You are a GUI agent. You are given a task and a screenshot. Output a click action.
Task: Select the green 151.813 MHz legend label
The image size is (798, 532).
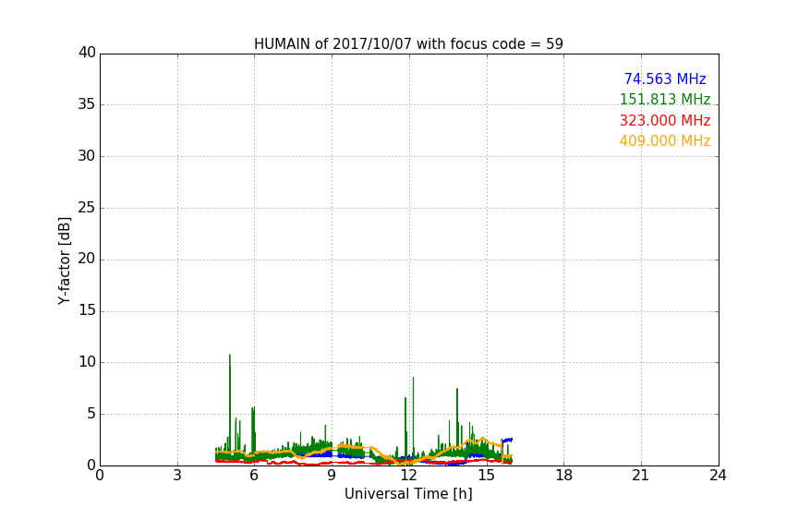665,99
